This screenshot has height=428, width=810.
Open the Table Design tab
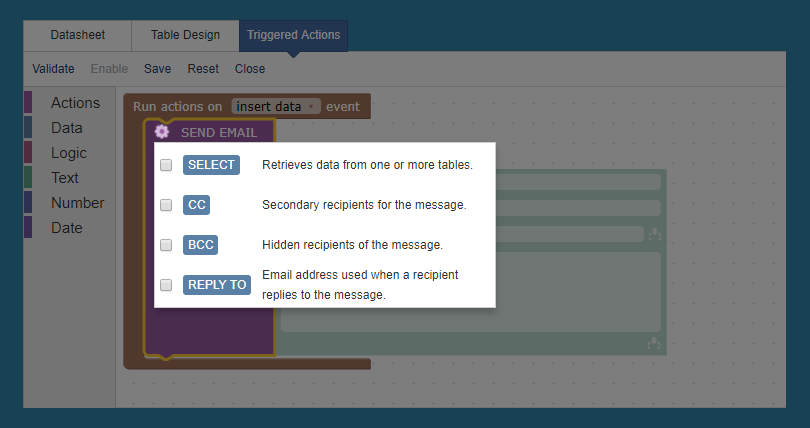pos(185,35)
